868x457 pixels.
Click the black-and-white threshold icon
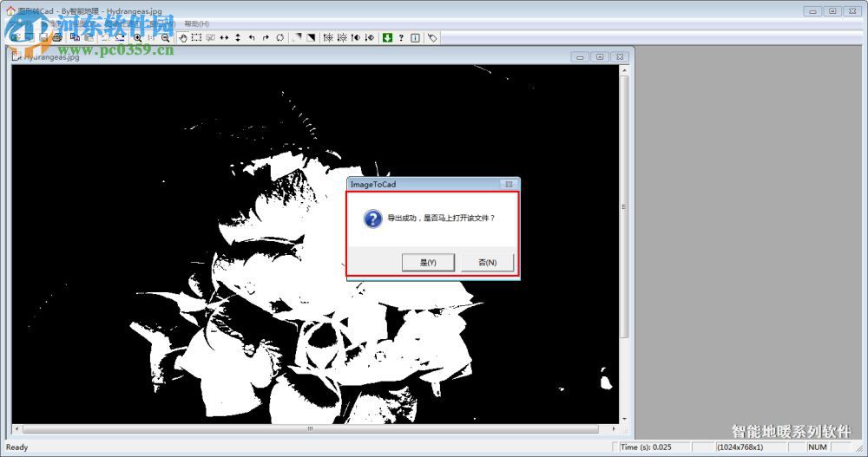click(311, 37)
